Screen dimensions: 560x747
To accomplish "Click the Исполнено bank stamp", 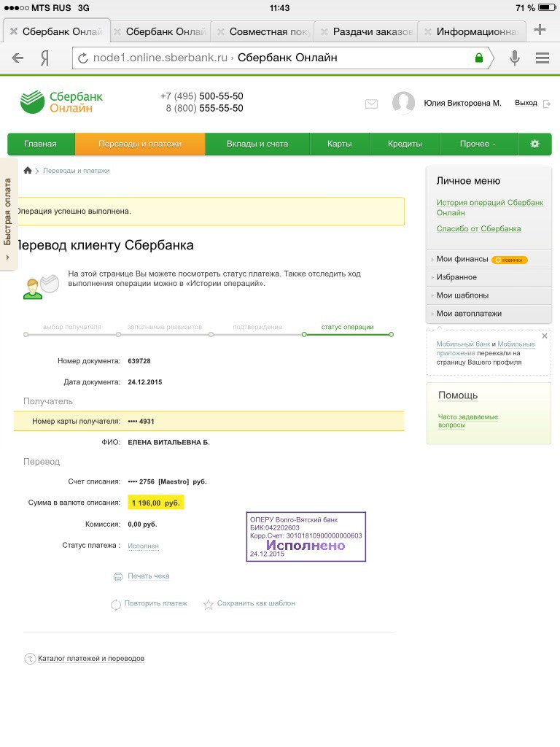I will [306, 537].
